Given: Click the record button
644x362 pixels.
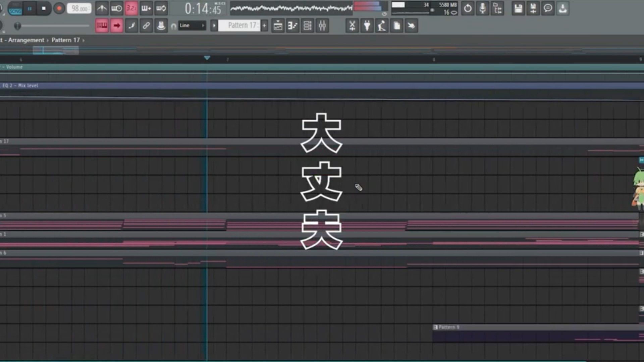Looking at the screenshot, I should tap(59, 8).
